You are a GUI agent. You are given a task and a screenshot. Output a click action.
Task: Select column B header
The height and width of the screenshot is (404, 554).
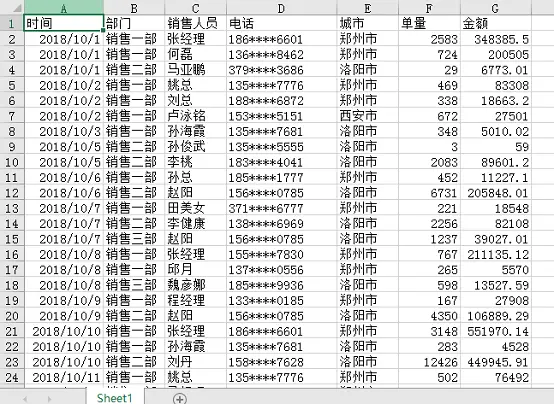tap(134, 8)
